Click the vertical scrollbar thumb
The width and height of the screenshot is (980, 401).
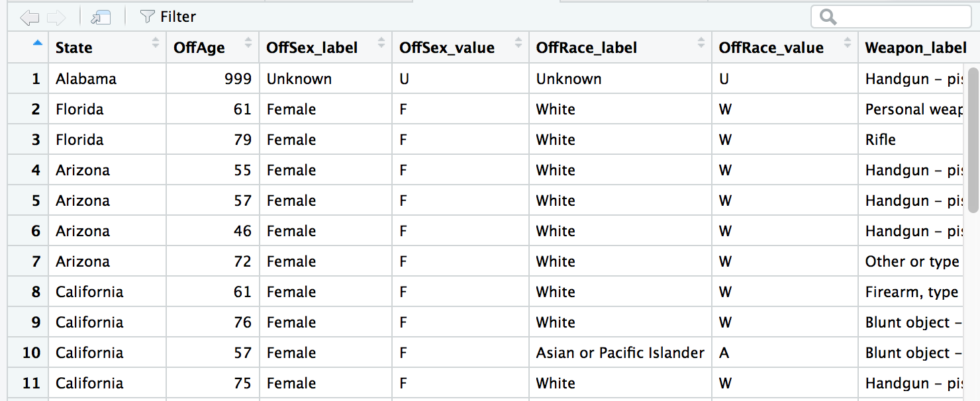point(973,139)
